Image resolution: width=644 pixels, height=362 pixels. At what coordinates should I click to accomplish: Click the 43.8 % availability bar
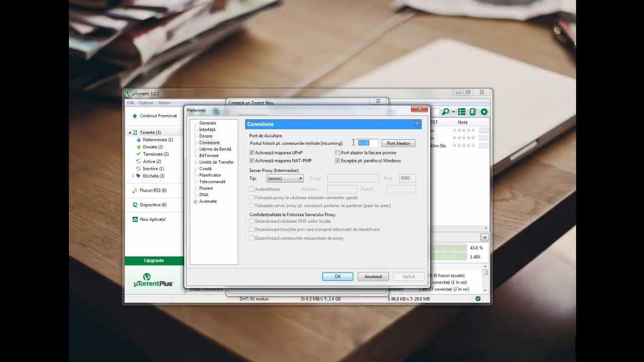pos(448,248)
